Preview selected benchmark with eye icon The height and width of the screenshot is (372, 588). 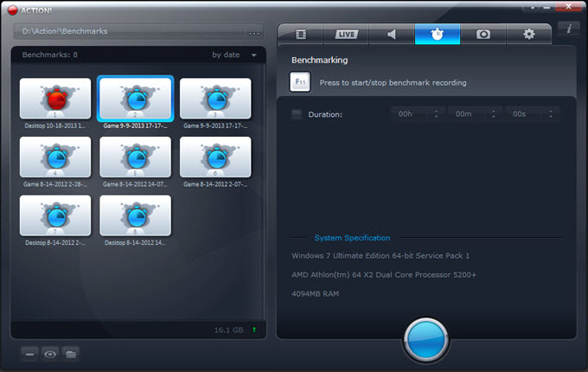pyautogui.click(x=50, y=354)
